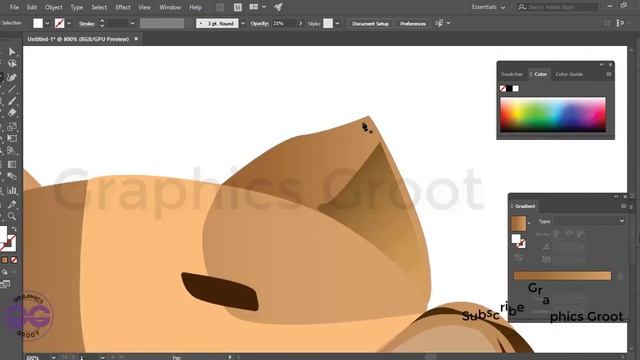Switch to the Color Guide tab
Image resolution: width=640 pixels, height=360 pixels.
pyautogui.click(x=569, y=74)
